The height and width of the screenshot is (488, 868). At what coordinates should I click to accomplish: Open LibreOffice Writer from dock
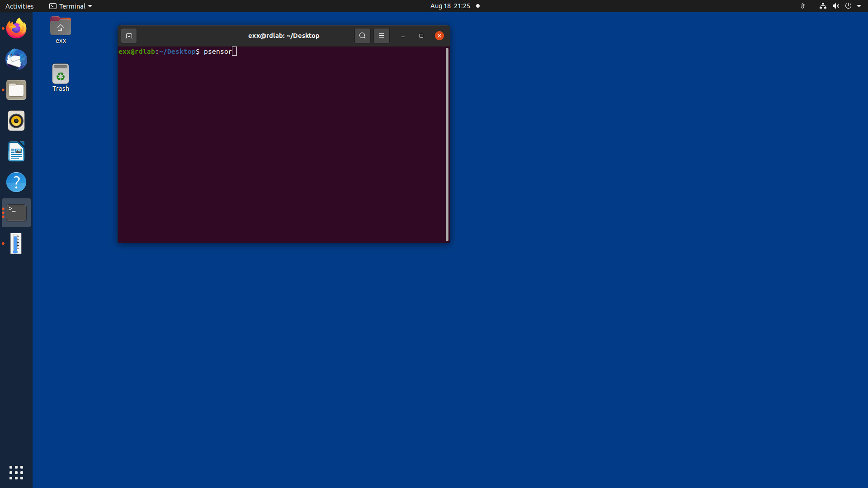[x=16, y=151]
